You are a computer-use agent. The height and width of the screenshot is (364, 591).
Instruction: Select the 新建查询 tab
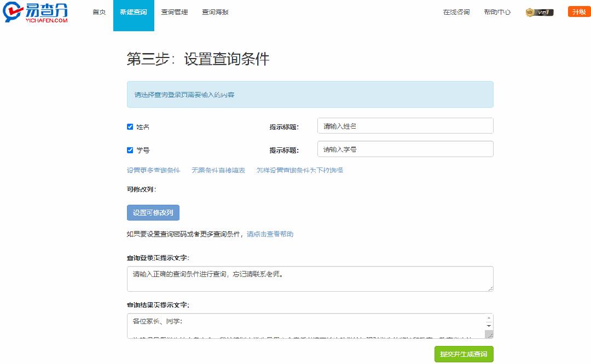(134, 11)
